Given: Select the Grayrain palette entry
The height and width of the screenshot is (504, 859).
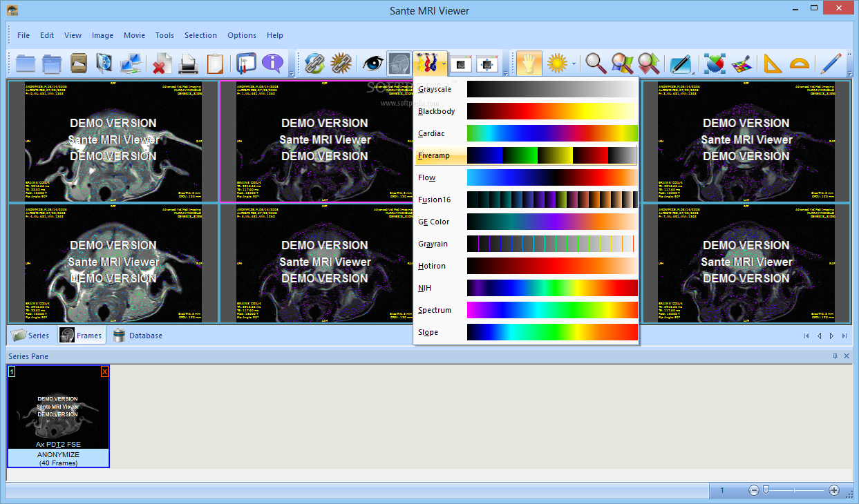Looking at the screenshot, I should [526, 244].
